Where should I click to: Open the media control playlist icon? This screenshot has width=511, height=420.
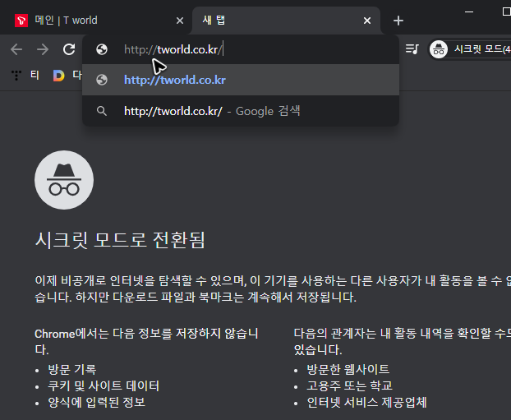click(412, 49)
